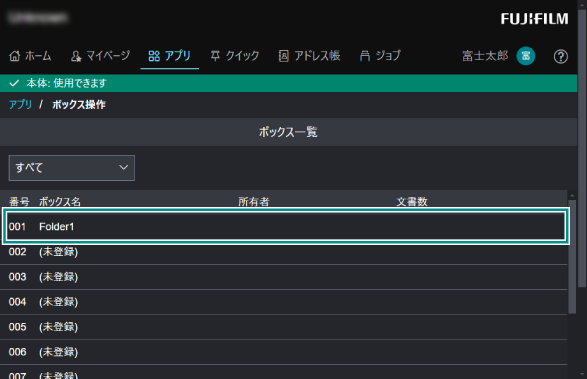This screenshot has height=379, width=587.
Task: Expand the すべて filter dropdown
Action: click(x=72, y=168)
